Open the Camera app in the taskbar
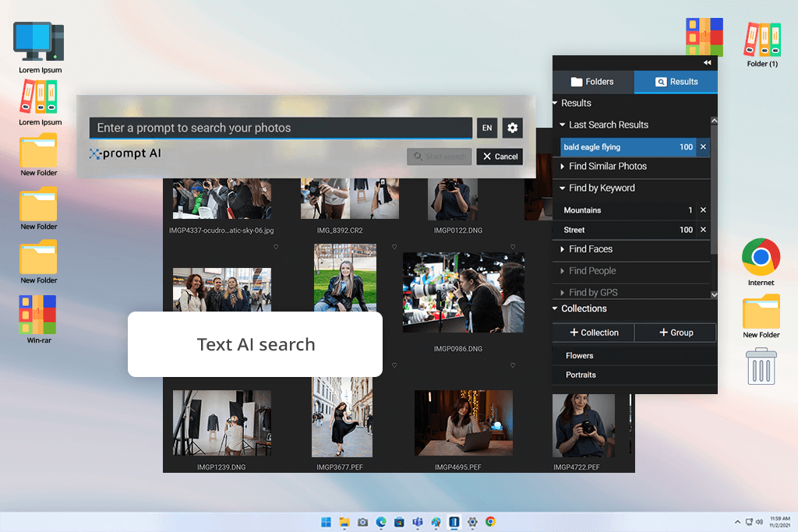798x532 pixels. click(363, 522)
